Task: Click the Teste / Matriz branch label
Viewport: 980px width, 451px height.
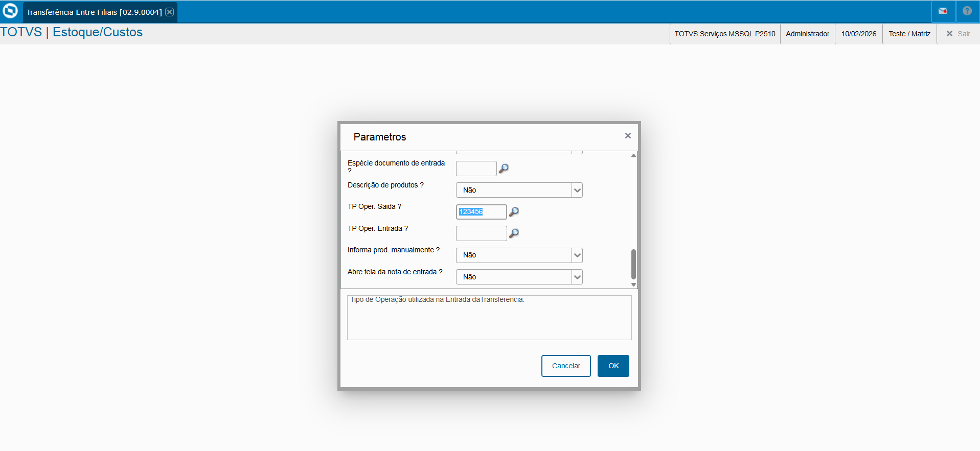Action: pos(909,34)
